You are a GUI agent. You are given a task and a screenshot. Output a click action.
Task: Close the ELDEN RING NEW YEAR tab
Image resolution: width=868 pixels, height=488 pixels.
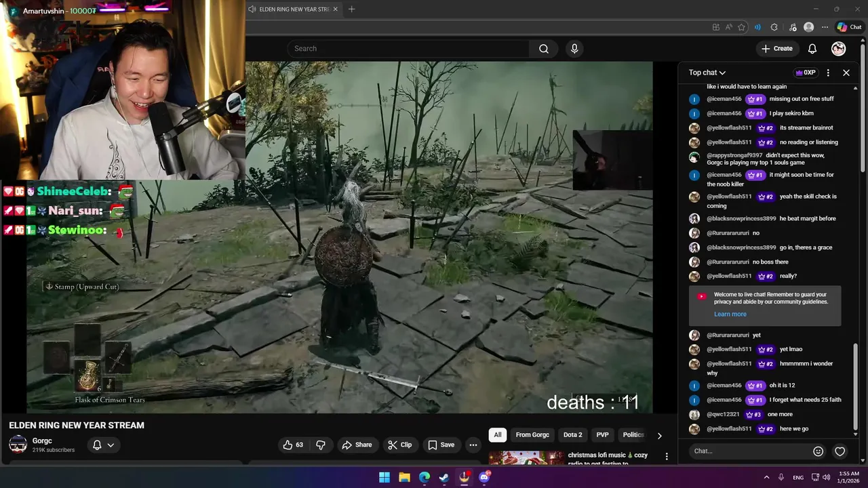335,9
